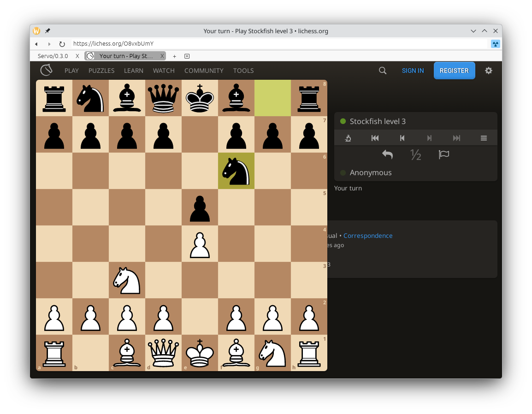Select the white bishop on f1
Image resolution: width=532 pixels, height=414 pixels.
(x=236, y=353)
